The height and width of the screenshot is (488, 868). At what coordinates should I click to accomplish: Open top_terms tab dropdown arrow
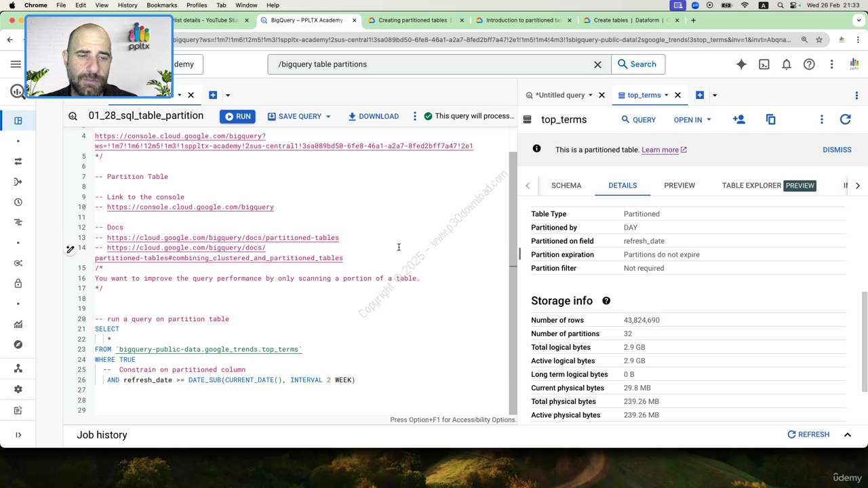(x=667, y=95)
